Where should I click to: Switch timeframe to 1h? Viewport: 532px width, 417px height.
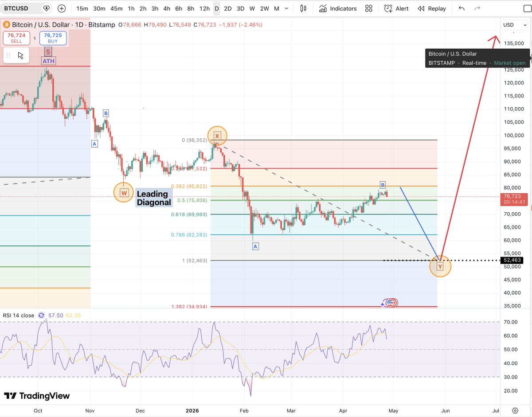point(130,8)
